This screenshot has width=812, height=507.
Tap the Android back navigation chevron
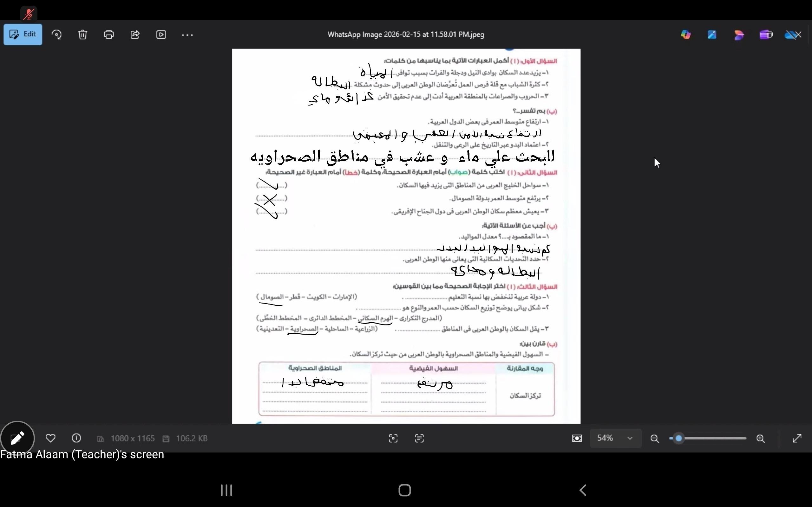[x=583, y=490]
